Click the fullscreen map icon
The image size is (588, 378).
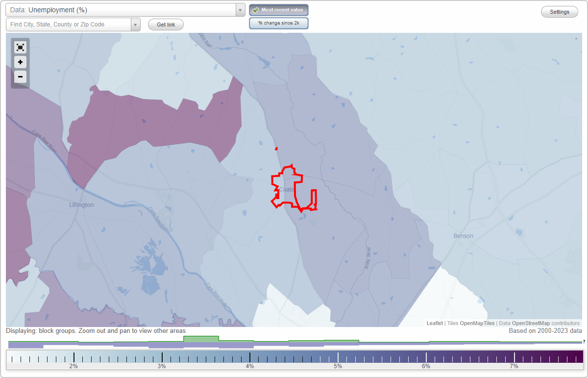point(20,48)
